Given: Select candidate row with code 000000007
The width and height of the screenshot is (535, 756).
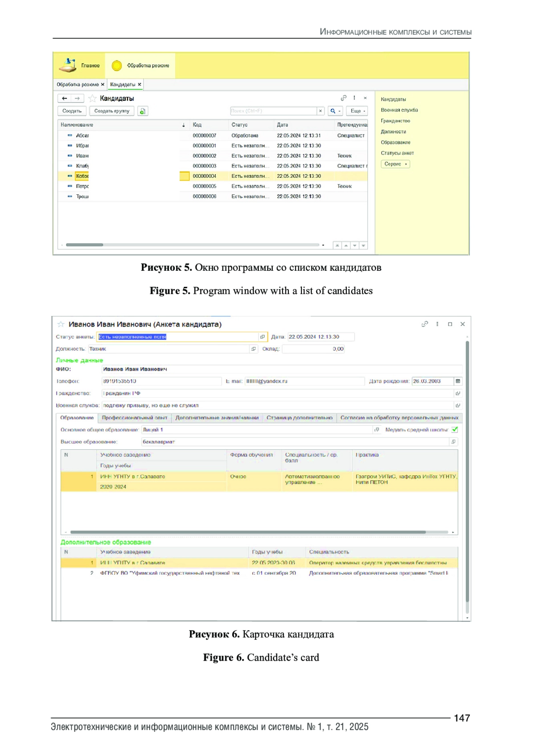Looking at the screenshot, I should pos(204,135).
